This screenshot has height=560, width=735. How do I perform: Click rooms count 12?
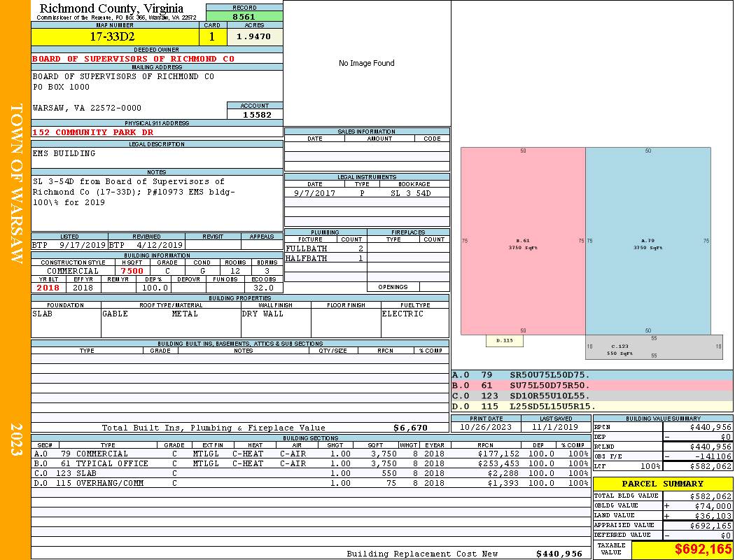pos(234,271)
